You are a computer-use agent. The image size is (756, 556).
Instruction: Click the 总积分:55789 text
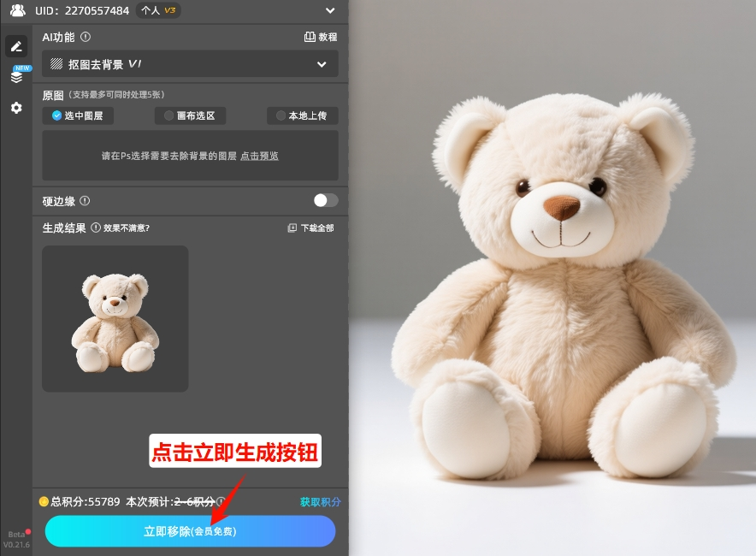[86, 501]
